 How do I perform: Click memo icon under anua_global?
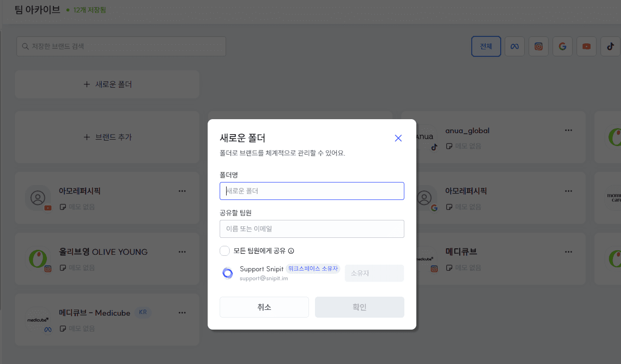point(449,146)
